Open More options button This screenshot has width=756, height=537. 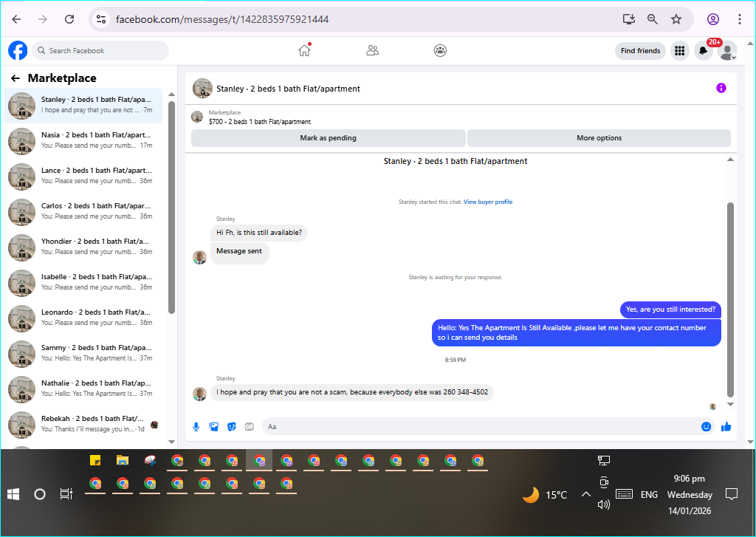[x=599, y=138]
